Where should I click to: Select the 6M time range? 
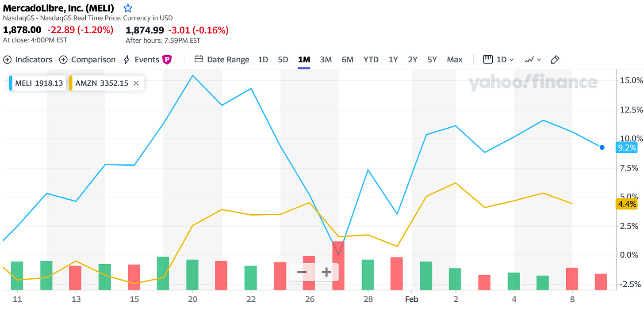348,60
